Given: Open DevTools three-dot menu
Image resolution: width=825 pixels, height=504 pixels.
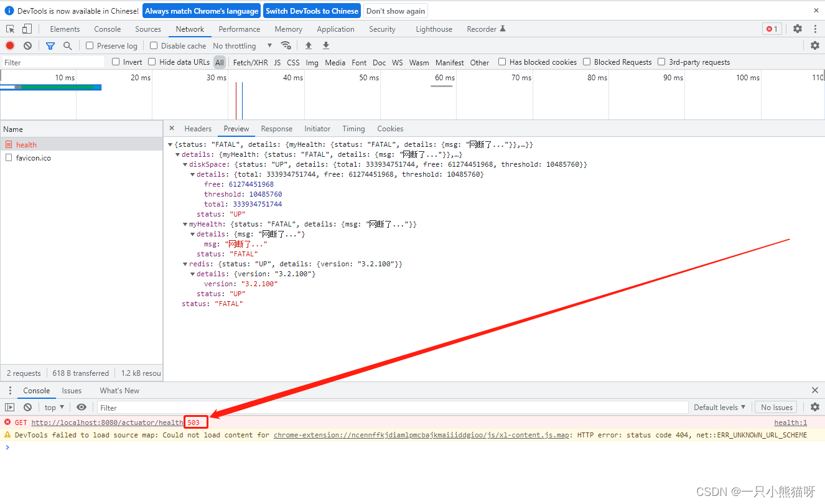Looking at the screenshot, I should pyautogui.click(x=815, y=29).
